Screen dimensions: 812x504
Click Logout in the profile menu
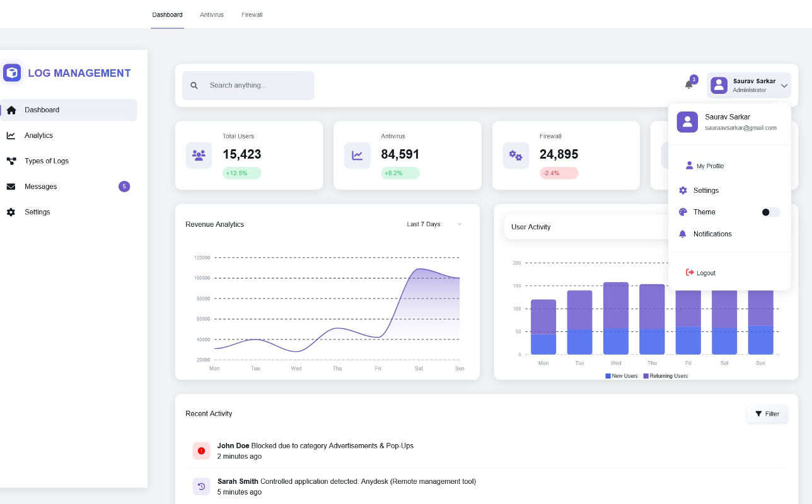[x=705, y=273]
